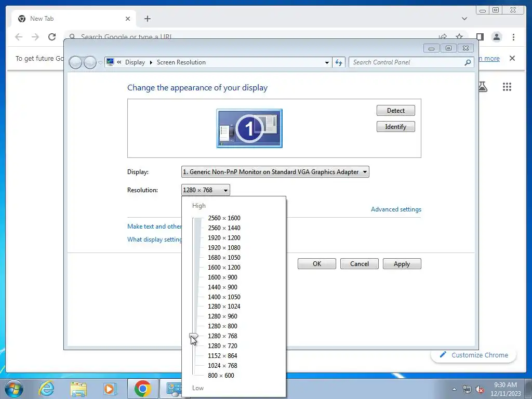Click 'Make text and other' link
Image resolution: width=532 pixels, height=399 pixels.
pyautogui.click(x=154, y=227)
